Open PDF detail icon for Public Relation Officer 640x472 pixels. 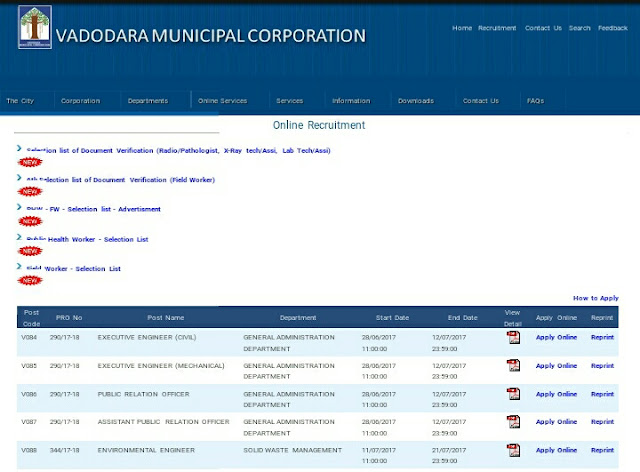513,394
